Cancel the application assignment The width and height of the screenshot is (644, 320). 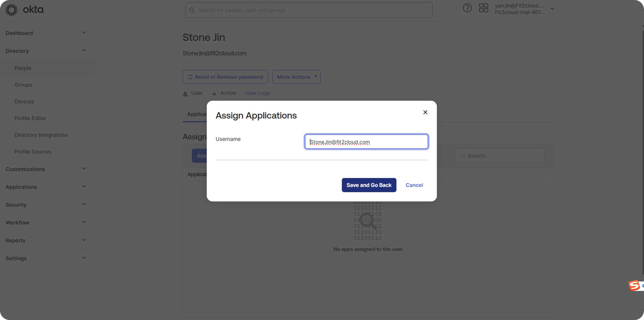(x=414, y=185)
